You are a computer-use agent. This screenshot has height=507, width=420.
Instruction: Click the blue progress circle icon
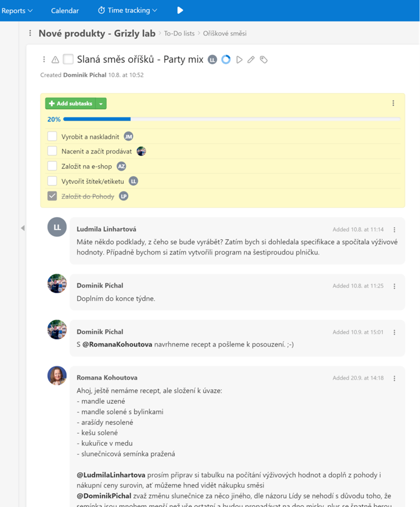226,60
